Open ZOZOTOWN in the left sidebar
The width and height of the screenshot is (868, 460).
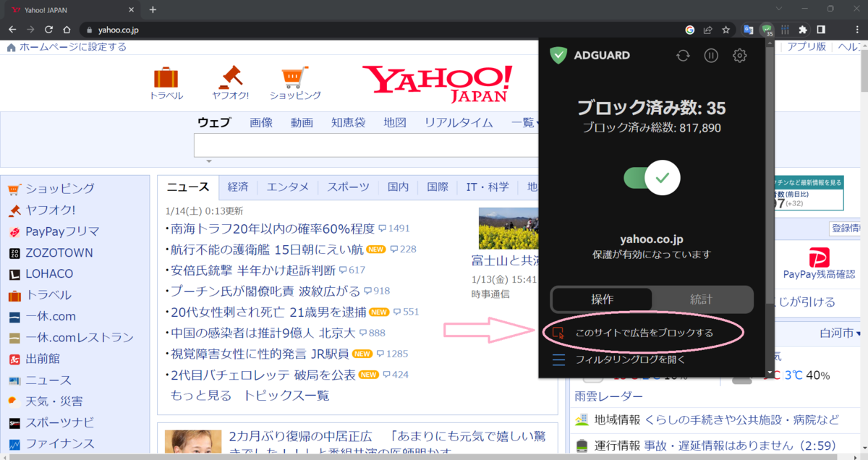[59, 253]
